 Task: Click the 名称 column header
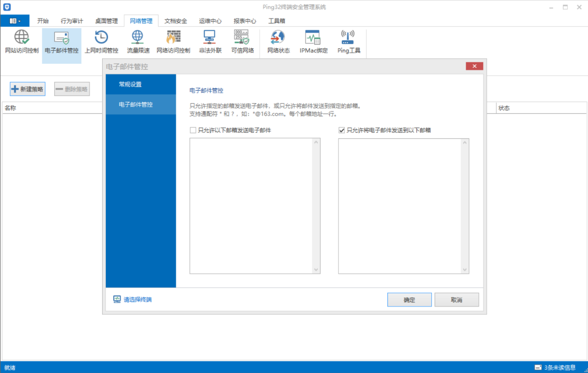pyautogui.click(x=10, y=108)
